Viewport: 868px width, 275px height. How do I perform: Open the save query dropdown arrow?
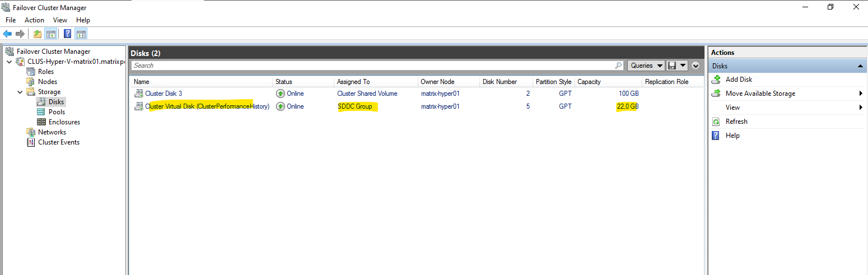683,66
